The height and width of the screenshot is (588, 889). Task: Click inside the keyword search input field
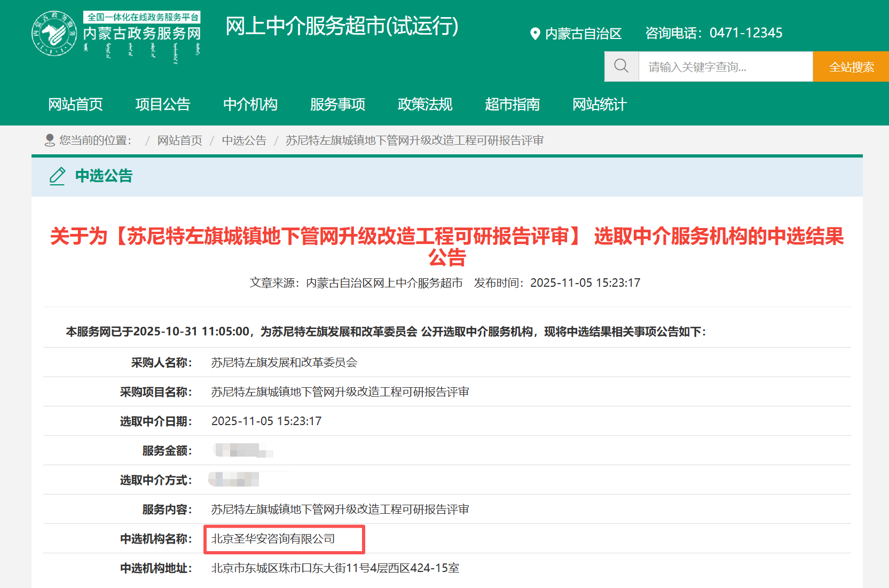[723, 66]
